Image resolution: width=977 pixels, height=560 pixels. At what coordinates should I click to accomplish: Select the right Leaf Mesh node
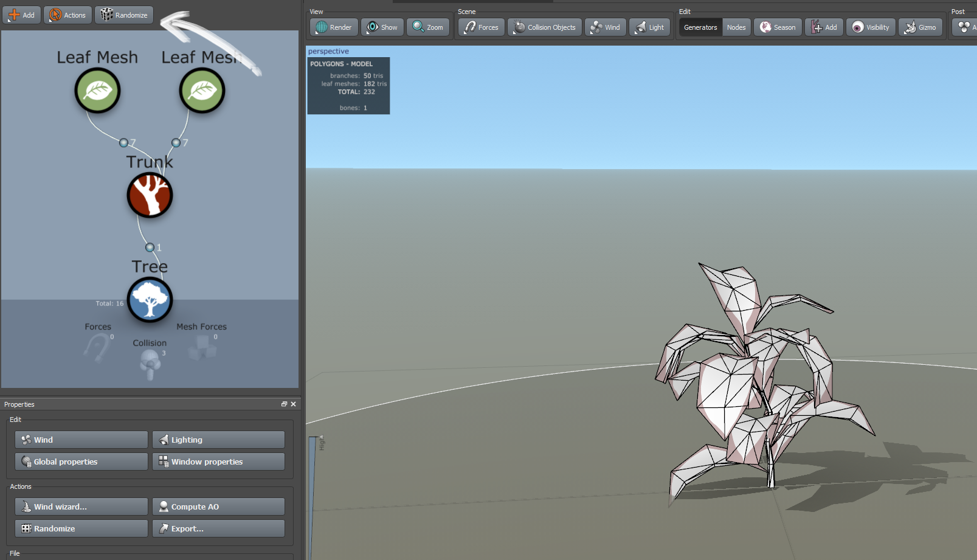[202, 91]
